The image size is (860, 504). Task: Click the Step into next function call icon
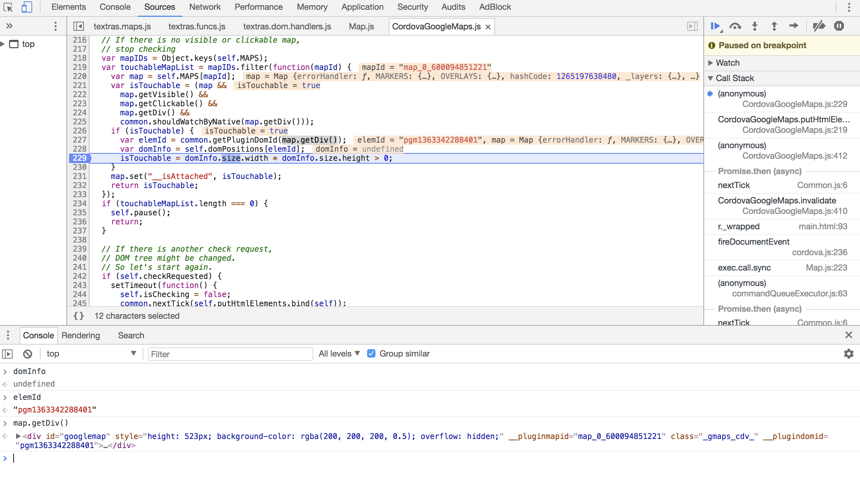[x=755, y=26]
